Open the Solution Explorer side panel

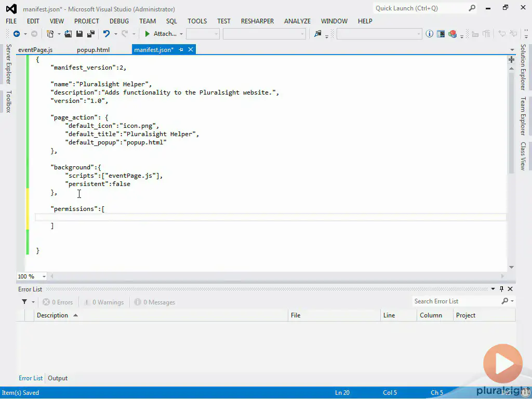(x=523, y=67)
